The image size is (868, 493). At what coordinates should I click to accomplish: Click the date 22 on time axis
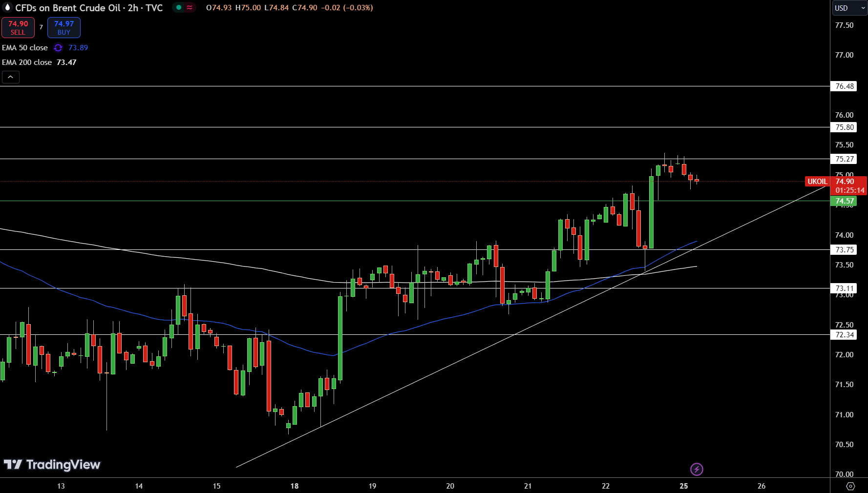click(606, 486)
